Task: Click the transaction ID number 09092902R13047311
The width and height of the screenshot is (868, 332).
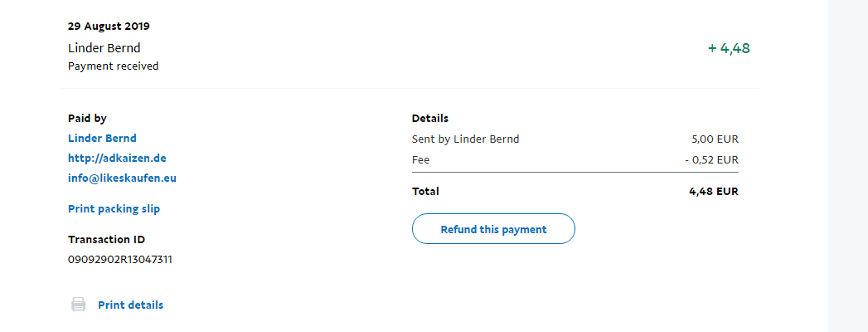Action: pos(120,259)
